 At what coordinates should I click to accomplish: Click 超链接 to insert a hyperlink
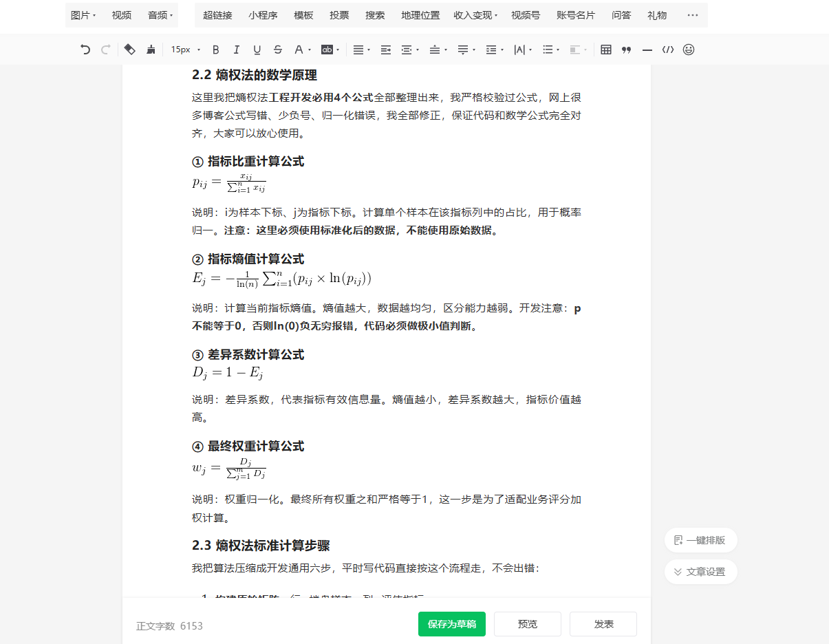point(217,15)
